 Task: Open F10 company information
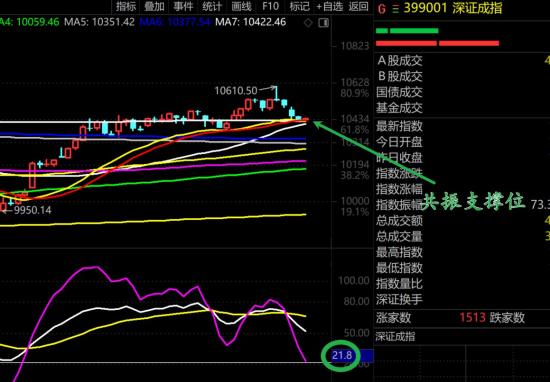point(270,6)
